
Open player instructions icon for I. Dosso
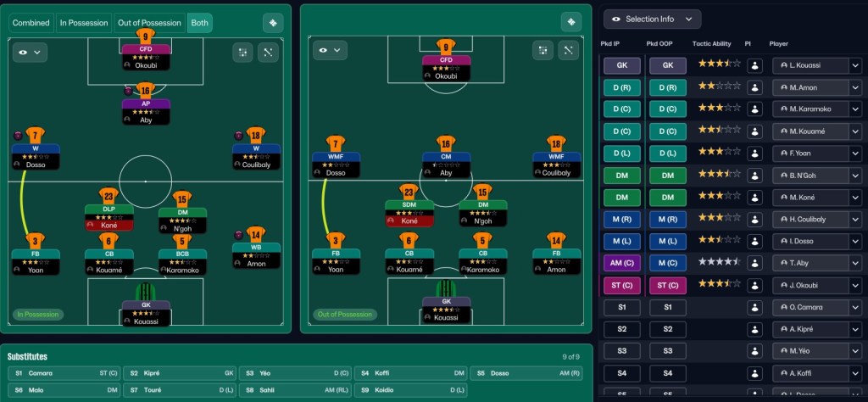(x=754, y=242)
